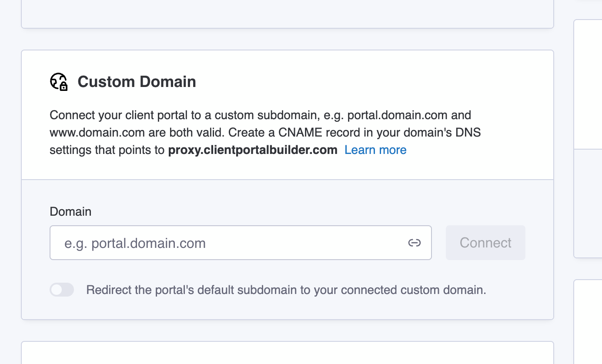
Task: Click the Custom Domain heading
Action: [137, 82]
